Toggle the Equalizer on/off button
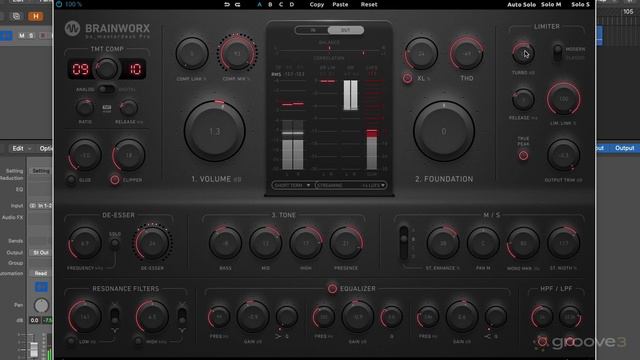Image resolution: width=640 pixels, height=360 pixels. tap(332, 289)
